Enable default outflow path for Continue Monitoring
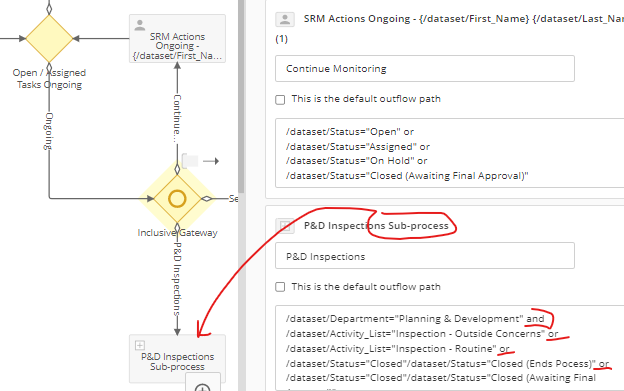 point(280,99)
